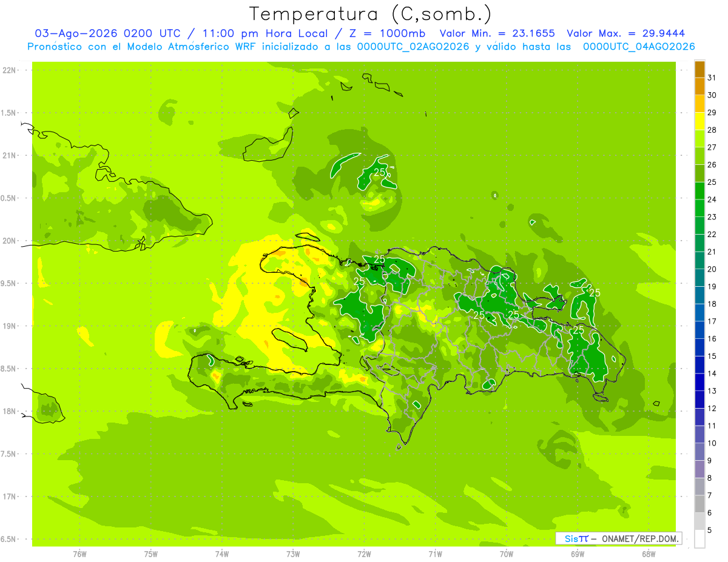Click the 70W longitude label

tap(507, 554)
